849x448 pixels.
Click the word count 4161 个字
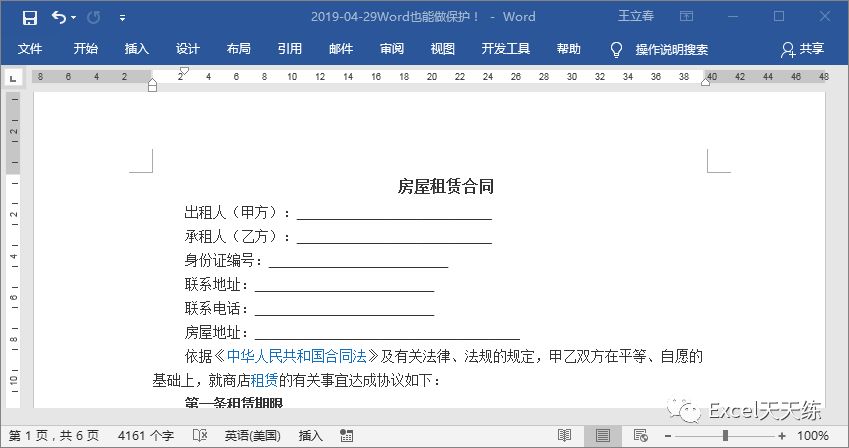tap(146, 436)
